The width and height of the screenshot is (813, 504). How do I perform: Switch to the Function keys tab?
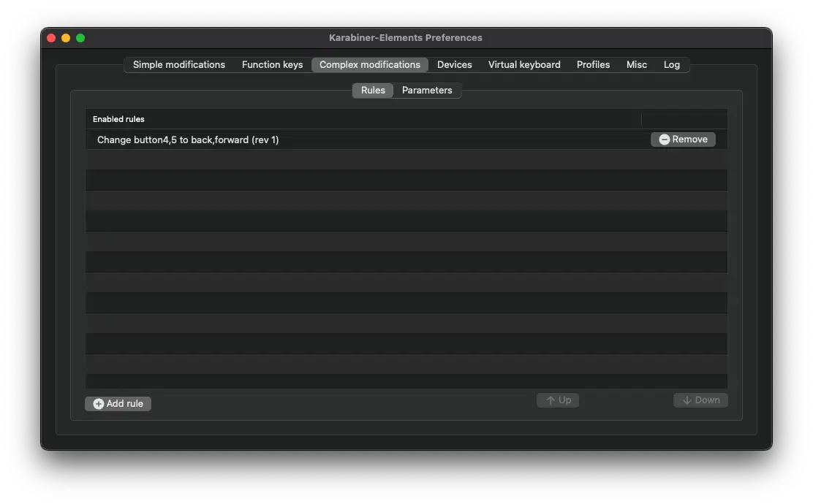coord(272,65)
